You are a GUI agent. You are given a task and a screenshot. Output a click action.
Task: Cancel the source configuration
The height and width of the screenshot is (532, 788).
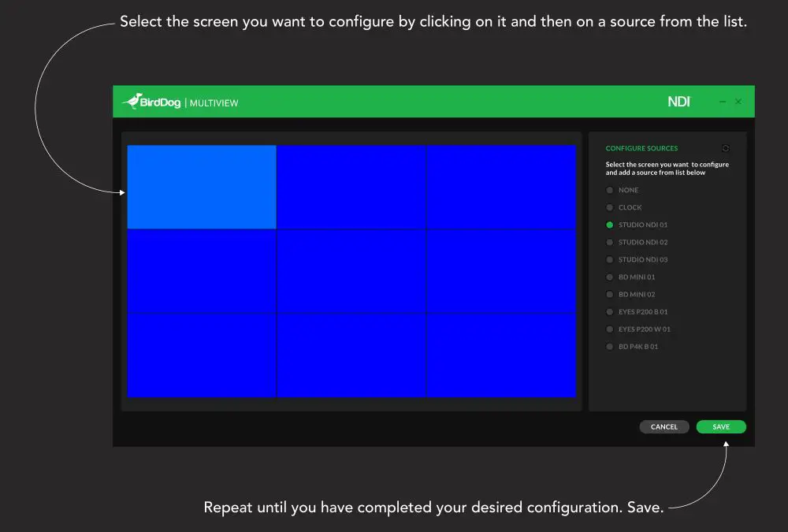click(x=664, y=426)
